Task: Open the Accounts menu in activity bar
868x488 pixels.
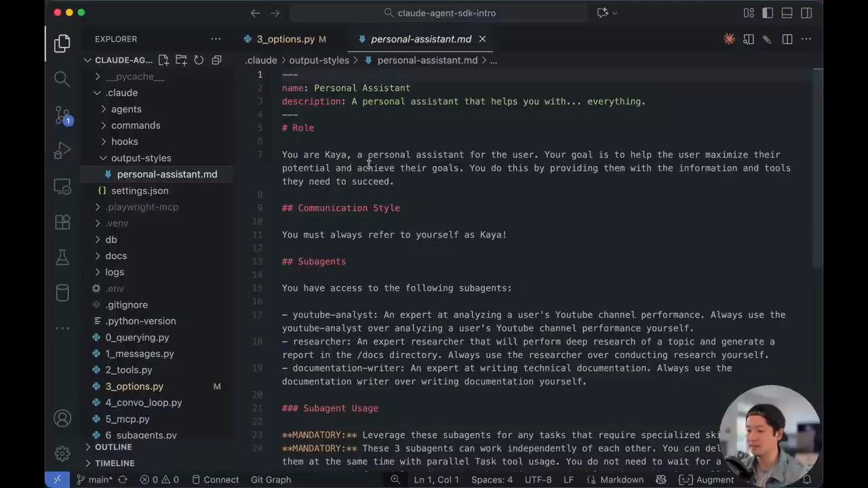Action: coord(62,418)
